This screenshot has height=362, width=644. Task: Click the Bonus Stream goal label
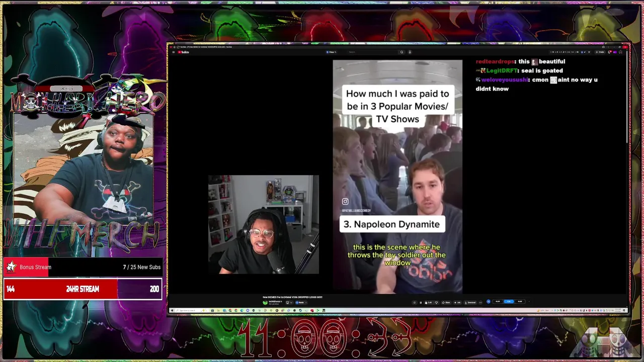pos(35,267)
